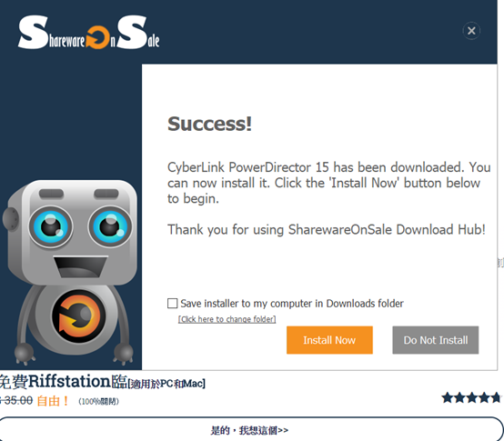Click the robot's ear knob
Image resolution: width=504 pixels, height=441 pixels.
coord(11,219)
